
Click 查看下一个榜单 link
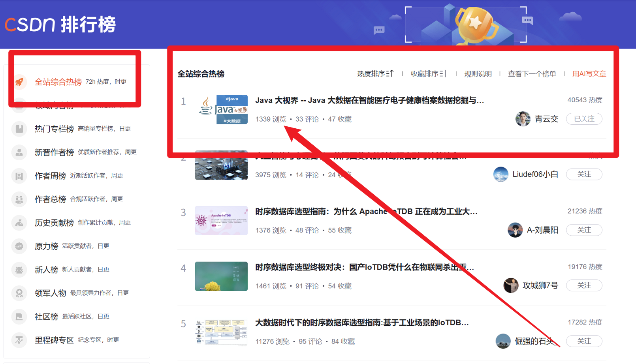click(x=532, y=74)
